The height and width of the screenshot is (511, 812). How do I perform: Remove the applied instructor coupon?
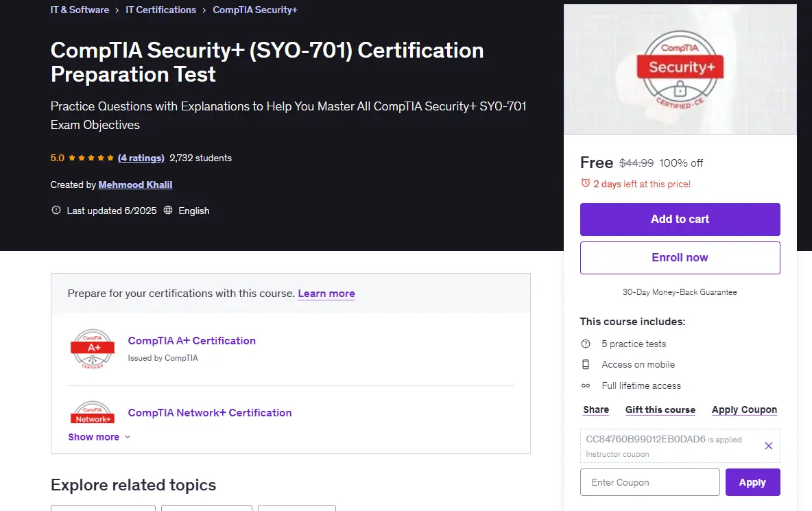click(x=769, y=446)
